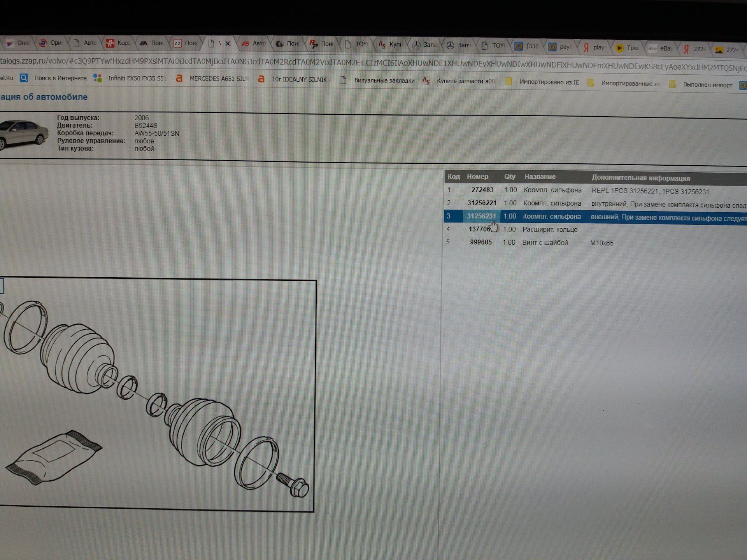The width and height of the screenshot is (747, 560).
Task: Click part number 999605 screw row
Action: click(x=480, y=242)
